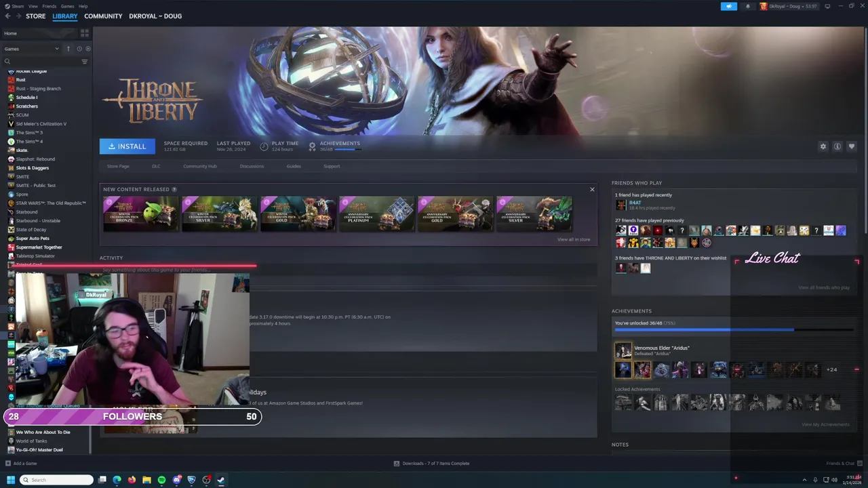Open Steam announcements megaphone button

(x=729, y=6)
